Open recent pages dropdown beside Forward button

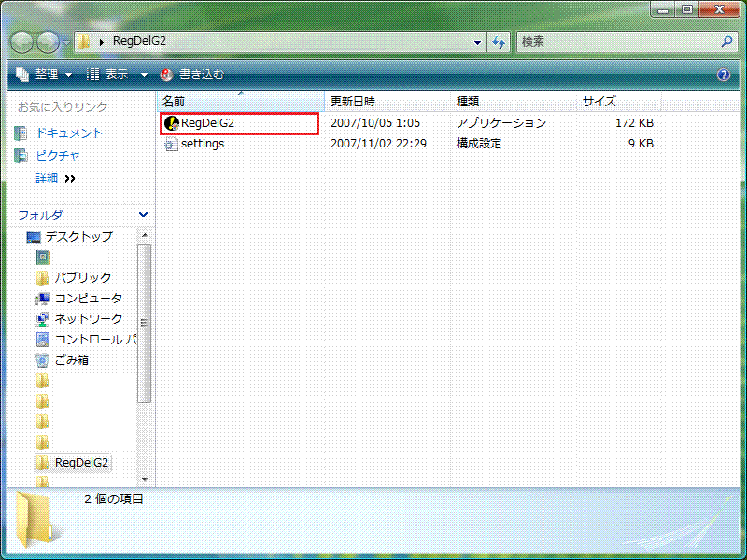pyautogui.click(x=66, y=42)
